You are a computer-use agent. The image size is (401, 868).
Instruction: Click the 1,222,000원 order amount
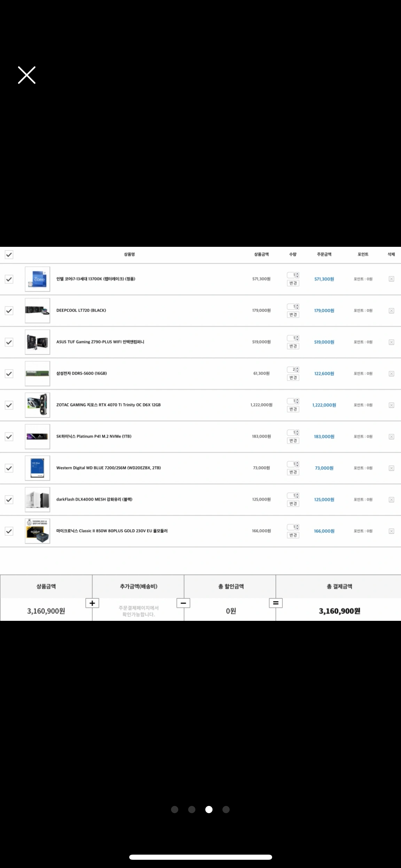click(x=324, y=405)
